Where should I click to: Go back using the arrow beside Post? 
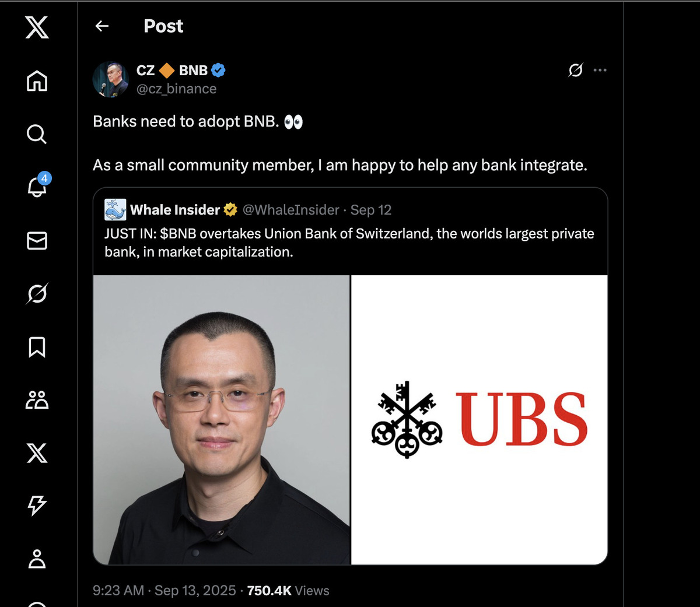point(102,26)
